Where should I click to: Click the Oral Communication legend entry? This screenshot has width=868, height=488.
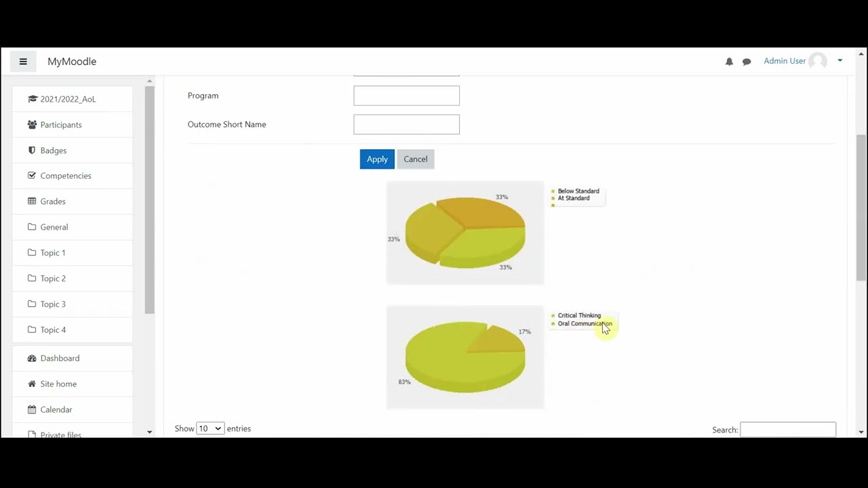[584, 324]
